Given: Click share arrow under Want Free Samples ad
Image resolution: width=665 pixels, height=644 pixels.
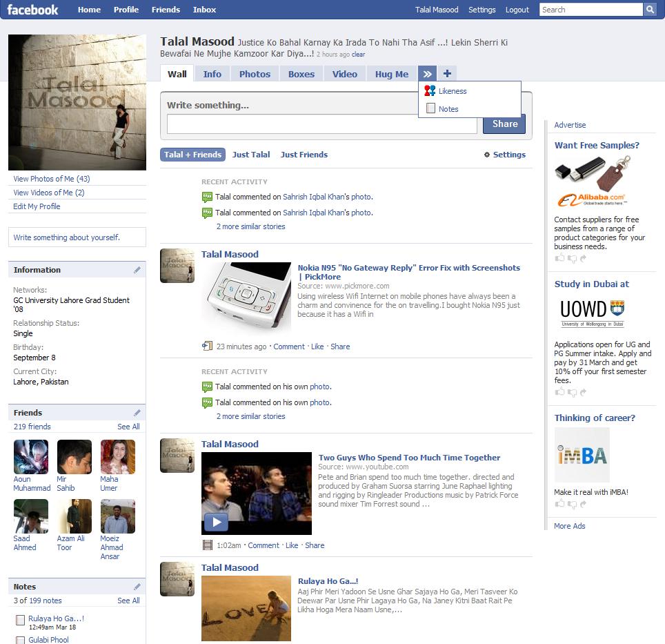Looking at the screenshot, I should (x=583, y=258).
